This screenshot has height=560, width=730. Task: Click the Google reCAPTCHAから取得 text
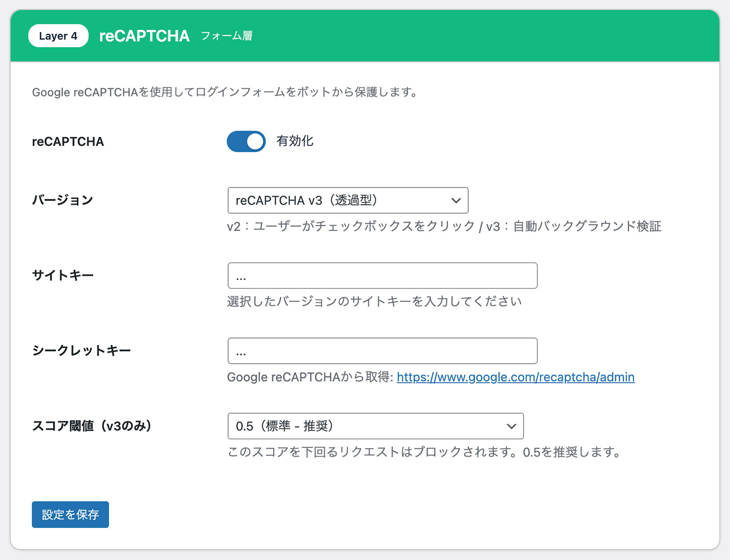(310, 377)
